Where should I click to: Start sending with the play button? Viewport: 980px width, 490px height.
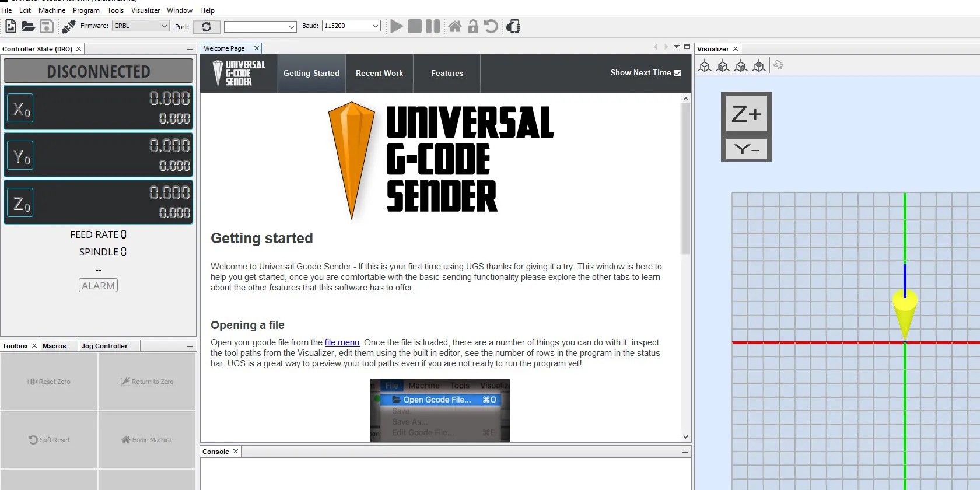397,26
